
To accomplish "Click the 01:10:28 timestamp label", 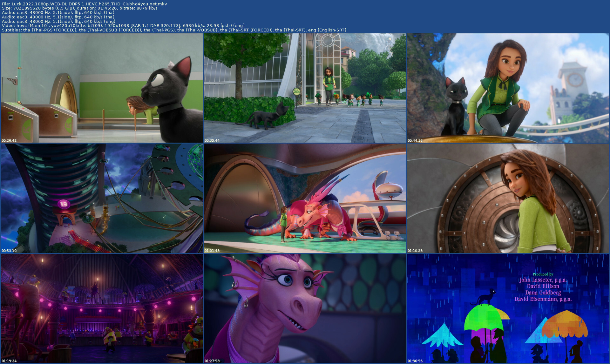I will [415, 251].
